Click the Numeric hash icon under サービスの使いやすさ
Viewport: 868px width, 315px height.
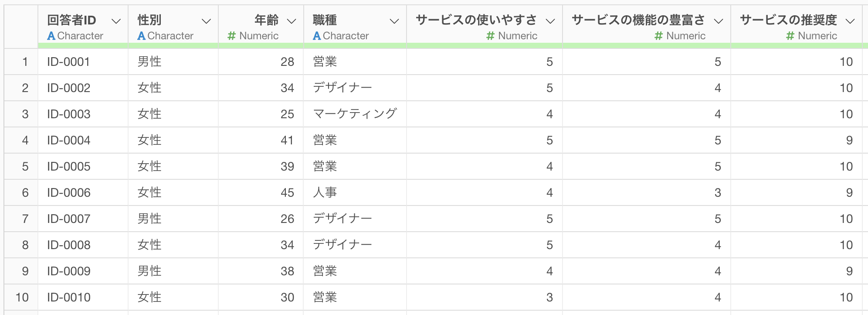click(x=491, y=36)
